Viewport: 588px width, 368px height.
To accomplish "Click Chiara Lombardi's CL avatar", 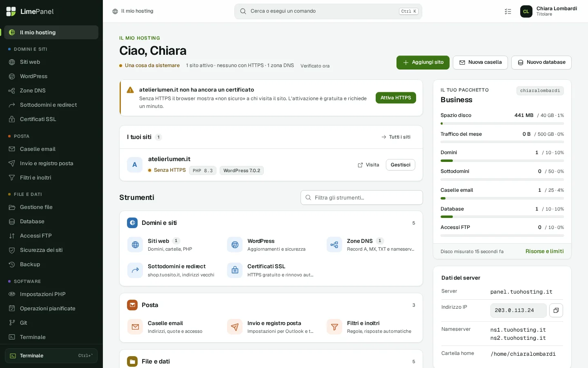I will coord(526,11).
